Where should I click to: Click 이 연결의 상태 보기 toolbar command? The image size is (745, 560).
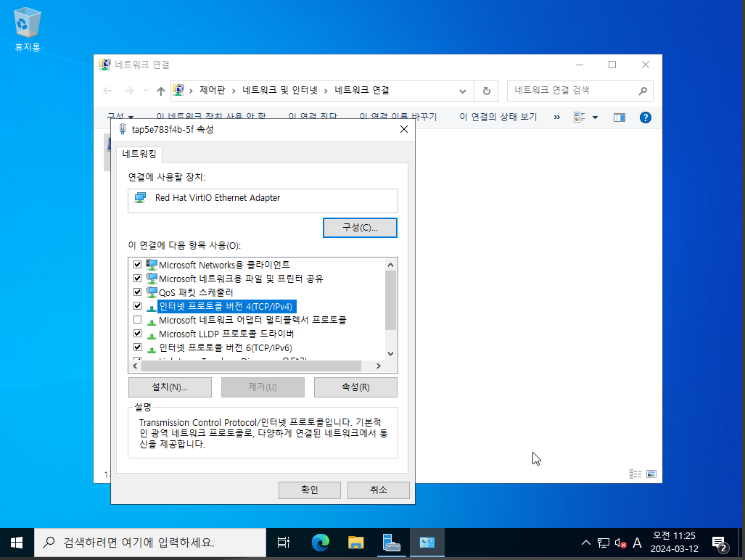[498, 117]
